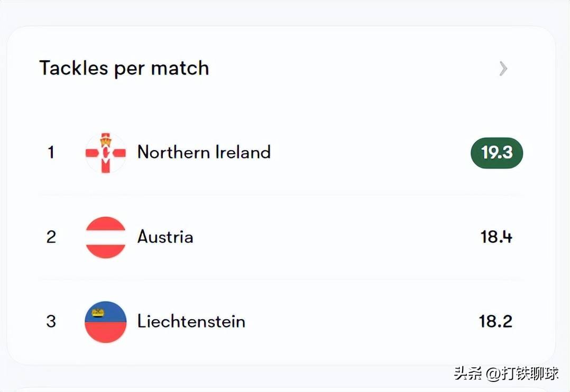Open the Liechtenstein team name
This screenshot has width=570, height=392.
191,321
